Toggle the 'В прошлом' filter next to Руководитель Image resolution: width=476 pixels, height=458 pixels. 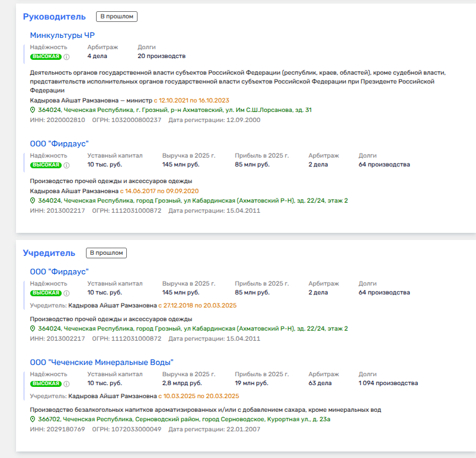117,17
